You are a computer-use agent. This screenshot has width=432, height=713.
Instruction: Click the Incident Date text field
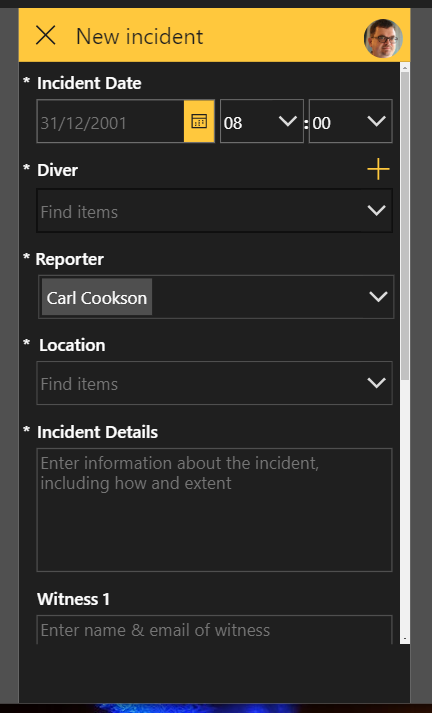tap(111, 121)
